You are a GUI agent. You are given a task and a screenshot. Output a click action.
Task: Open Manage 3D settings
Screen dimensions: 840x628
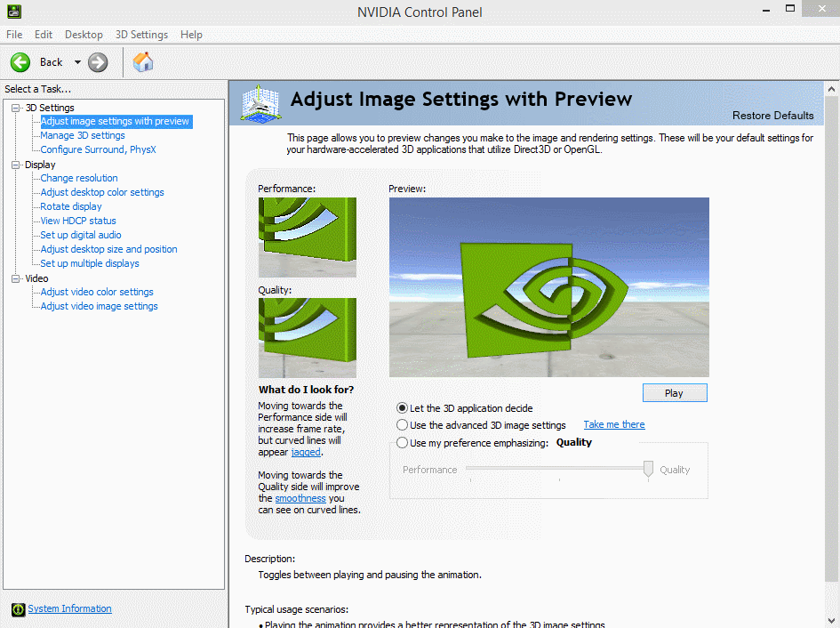[83, 136]
